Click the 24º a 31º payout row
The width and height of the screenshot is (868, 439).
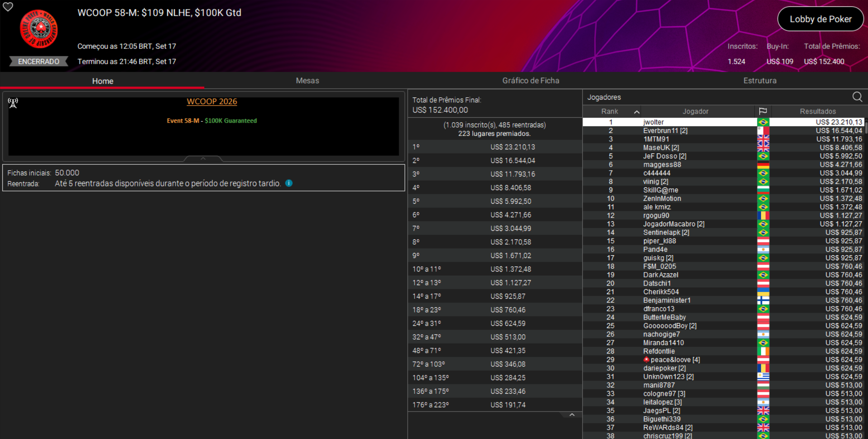pos(495,324)
